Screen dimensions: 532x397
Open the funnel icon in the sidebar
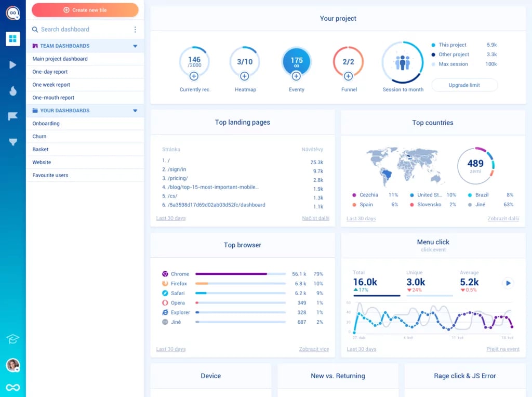point(12,141)
